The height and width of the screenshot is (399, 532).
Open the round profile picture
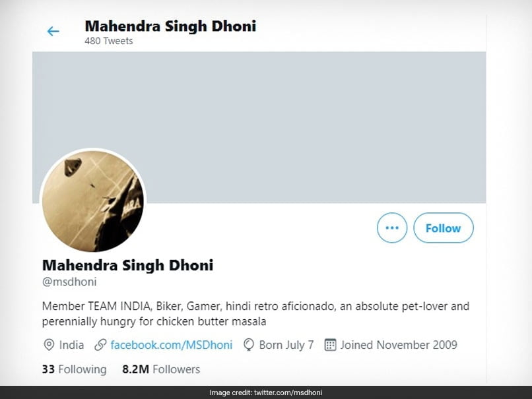pos(93,201)
